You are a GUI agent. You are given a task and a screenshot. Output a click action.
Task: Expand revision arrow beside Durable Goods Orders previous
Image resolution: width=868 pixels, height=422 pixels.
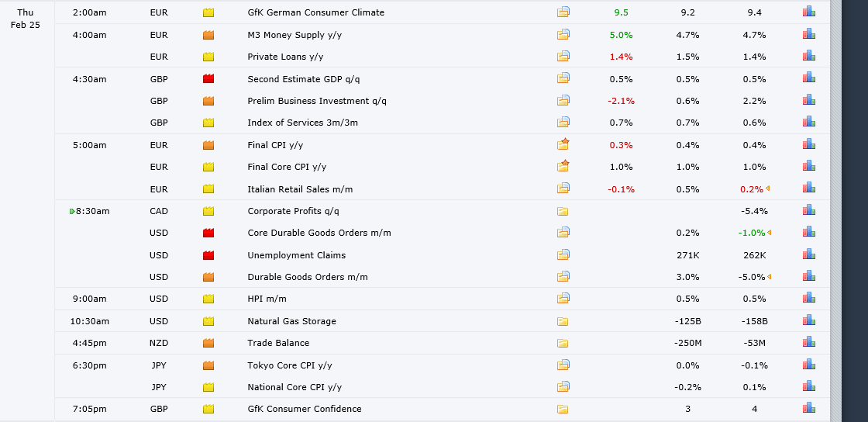[x=770, y=277]
